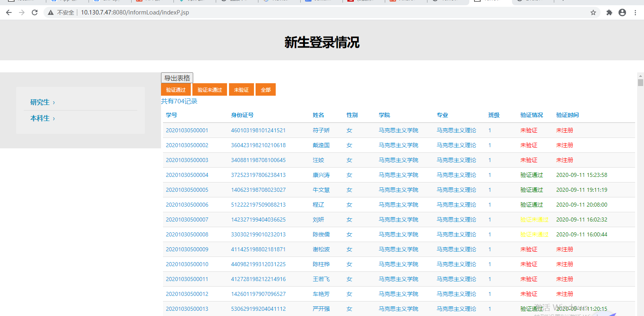Click the 身份证号 column header

click(x=242, y=115)
